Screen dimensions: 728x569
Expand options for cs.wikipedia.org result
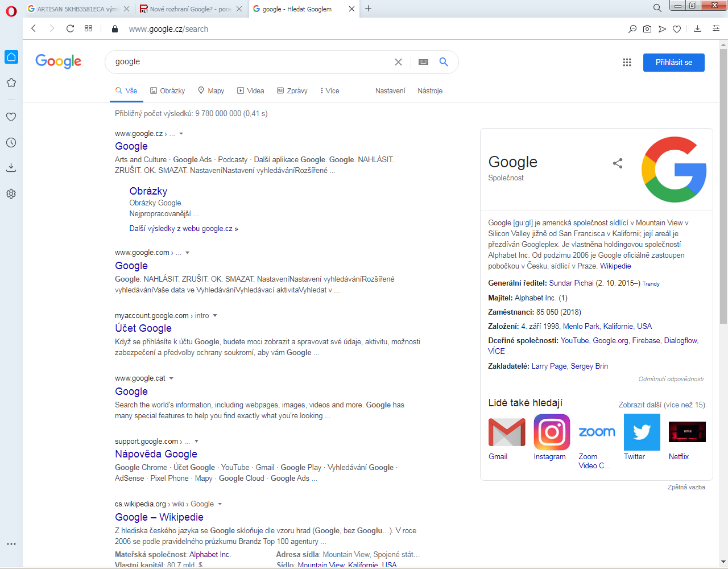(x=220, y=504)
